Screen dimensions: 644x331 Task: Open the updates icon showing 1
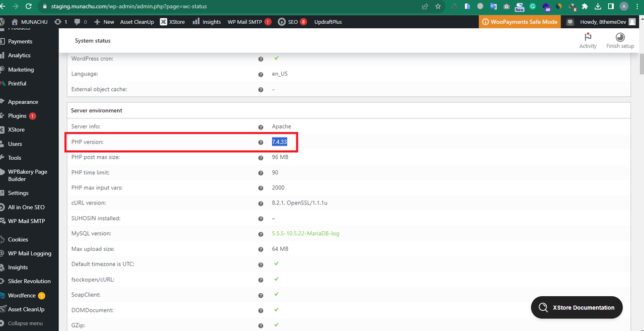coord(60,22)
